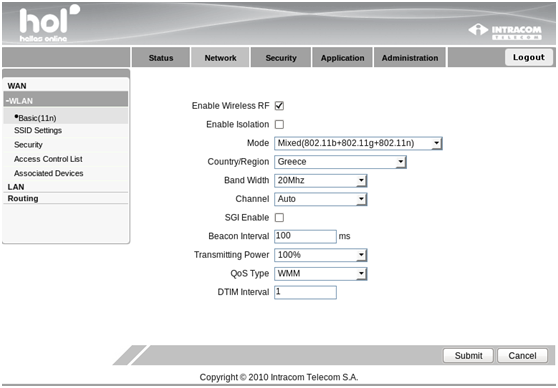Open the Administration tab
Screen dimensions: 558x388
tap(410, 58)
